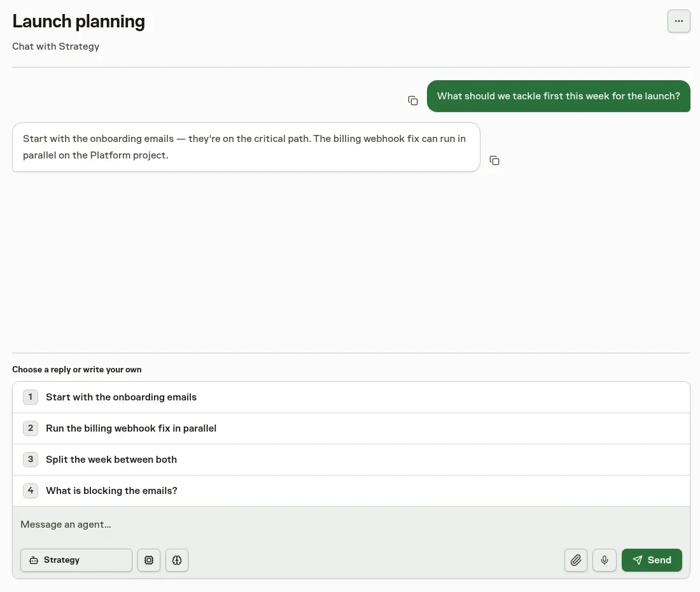Choose reply Start with the onboarding emails
Viewport: 700px width, 592px height.
(x=351, y=397)
